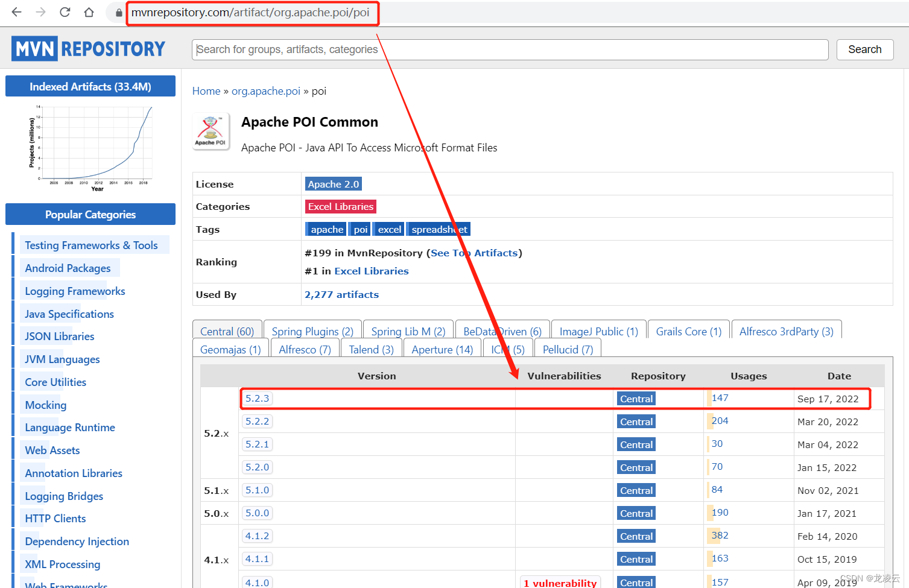Open Mocking category
Image resolution: width=909 pixels, height=588 pixels.
[x=45, y=405]
